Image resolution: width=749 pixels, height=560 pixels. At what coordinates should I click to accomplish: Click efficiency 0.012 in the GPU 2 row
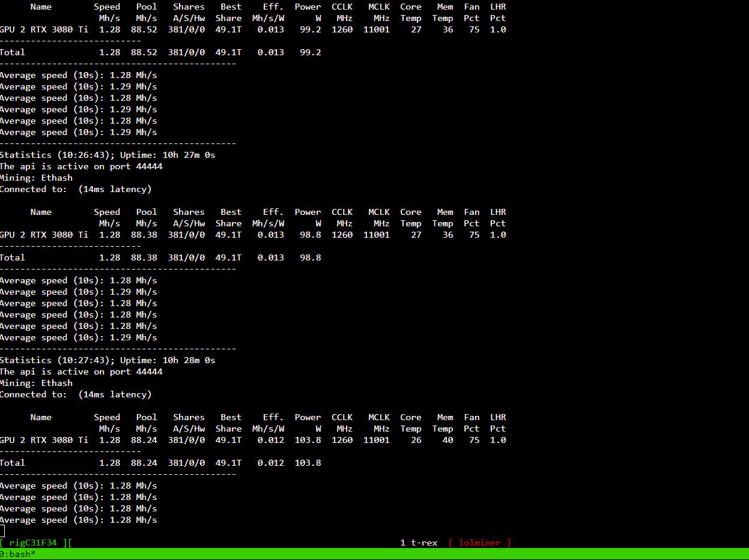point(271,440)
